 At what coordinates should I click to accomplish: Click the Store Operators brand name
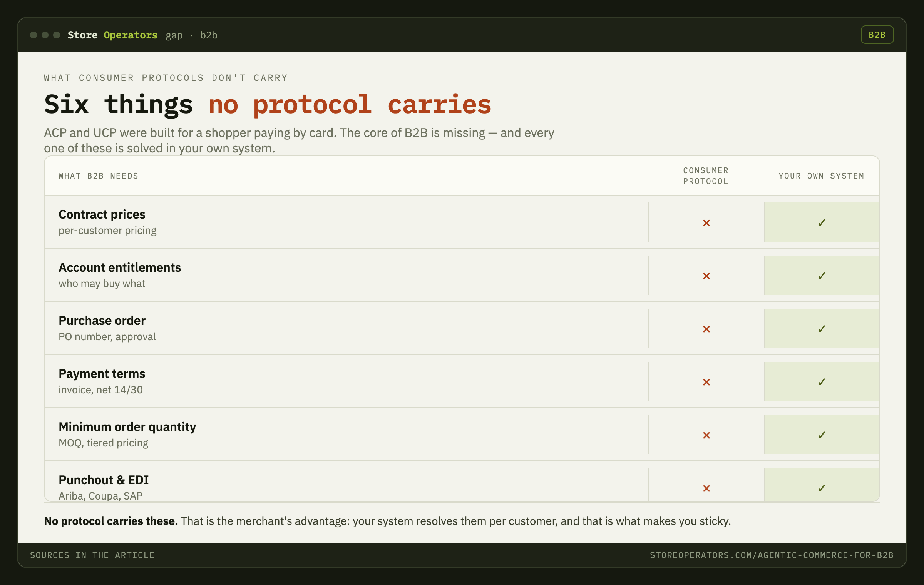(112, 35)
